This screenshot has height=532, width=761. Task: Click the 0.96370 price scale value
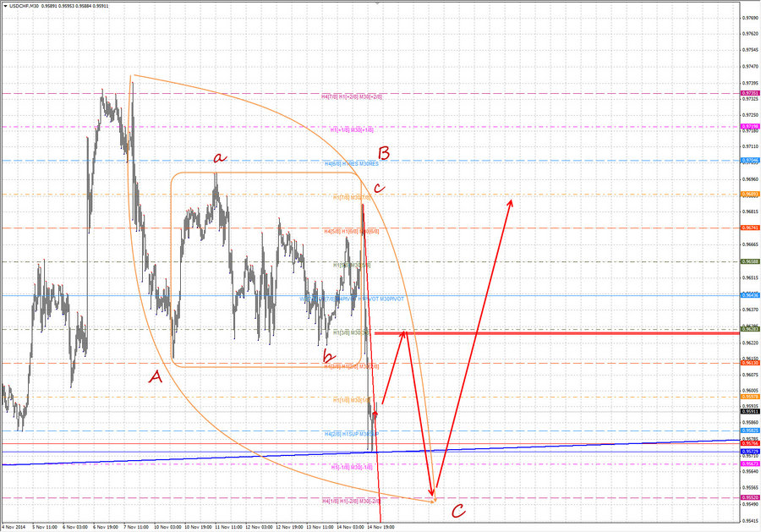(x=750, y=310)
